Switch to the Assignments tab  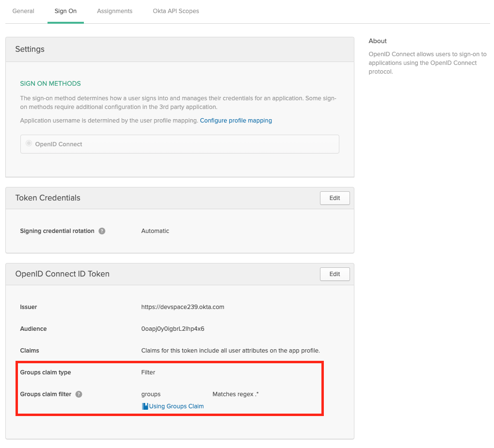coord(114,11)
